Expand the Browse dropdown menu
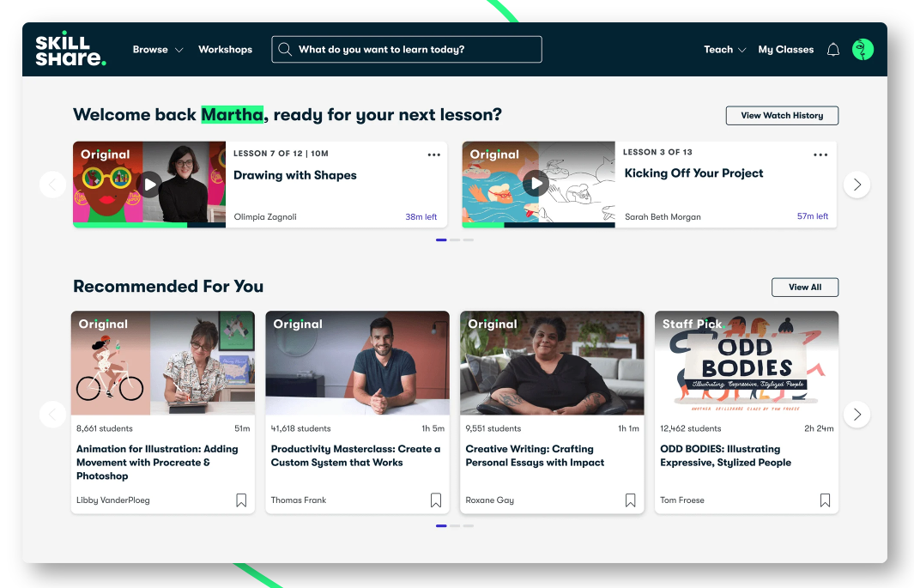Screen dimensions: 914x588 tap(158, 50)
